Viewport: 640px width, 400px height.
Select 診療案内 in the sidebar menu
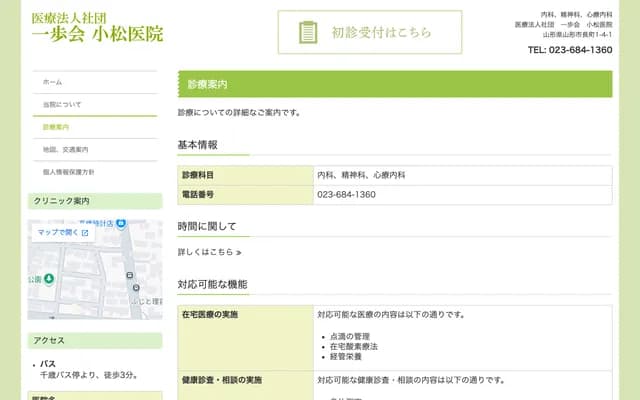(x=56, y=127)
